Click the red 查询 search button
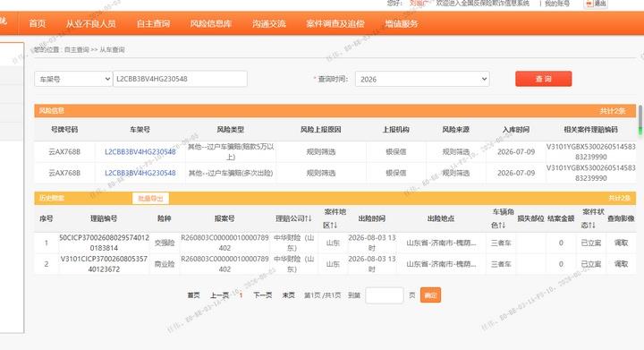The image size is (644, 350). click(x=544, y=79)
